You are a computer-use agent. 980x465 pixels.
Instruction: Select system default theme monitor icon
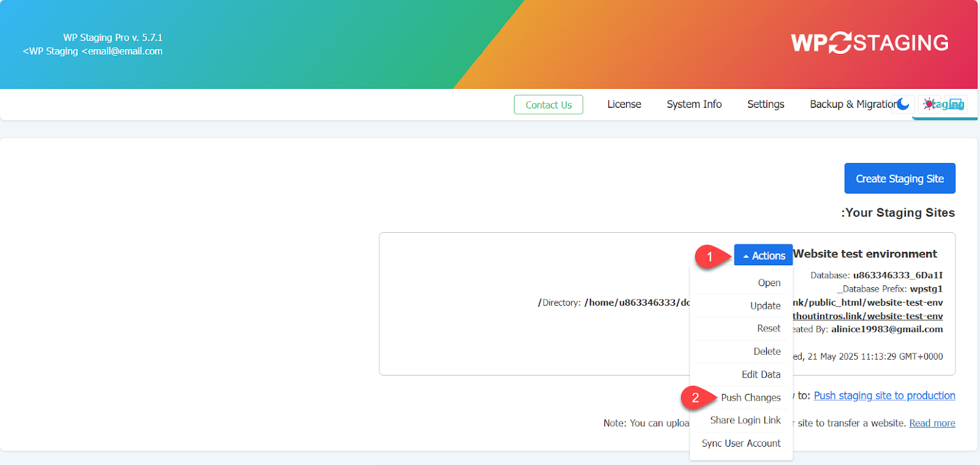point(956,104)
